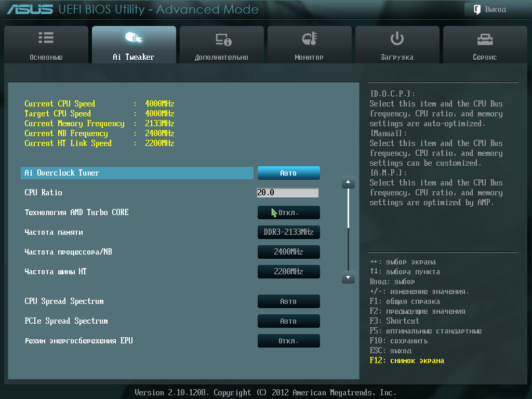Image resolution: width=532 pixels, height=399 pixels.
Task: Click the Дополнительно info monitor icon
Action: [223, 39]
